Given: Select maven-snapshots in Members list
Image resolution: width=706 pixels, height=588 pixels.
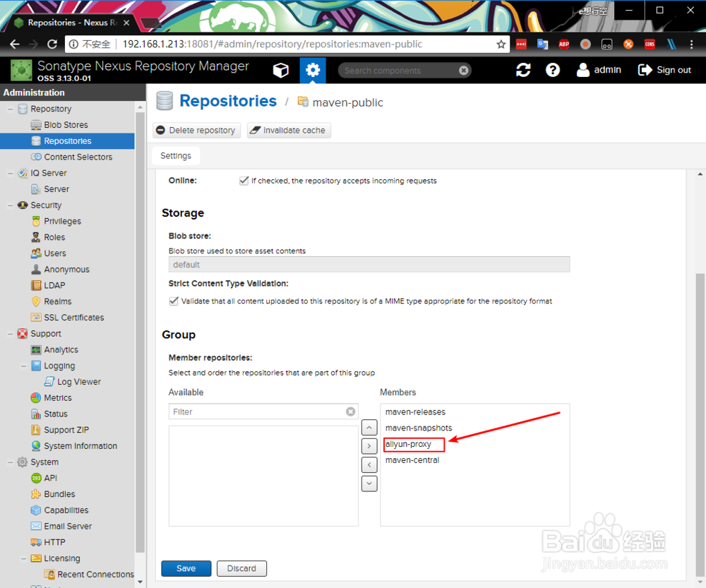Looking at the screenshot, I should pyautogui.click(x=419, y=428).
